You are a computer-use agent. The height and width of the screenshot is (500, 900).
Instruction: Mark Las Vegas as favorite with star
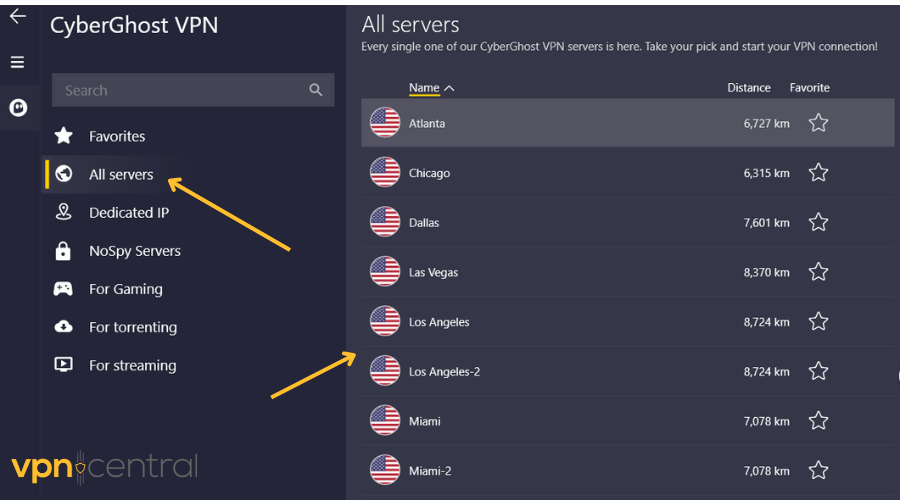(x=818, y=272)
